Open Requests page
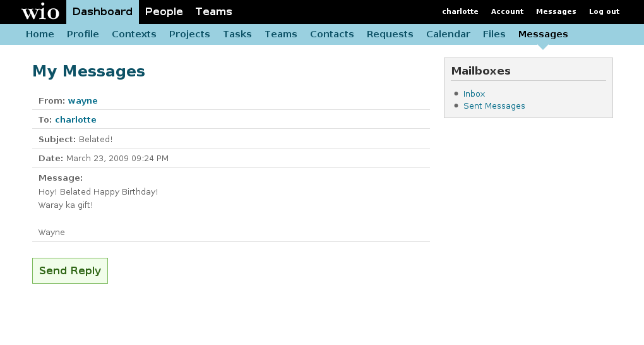This screenshot has height=345, width=644. pyautogui.click(x=390, y=34)
